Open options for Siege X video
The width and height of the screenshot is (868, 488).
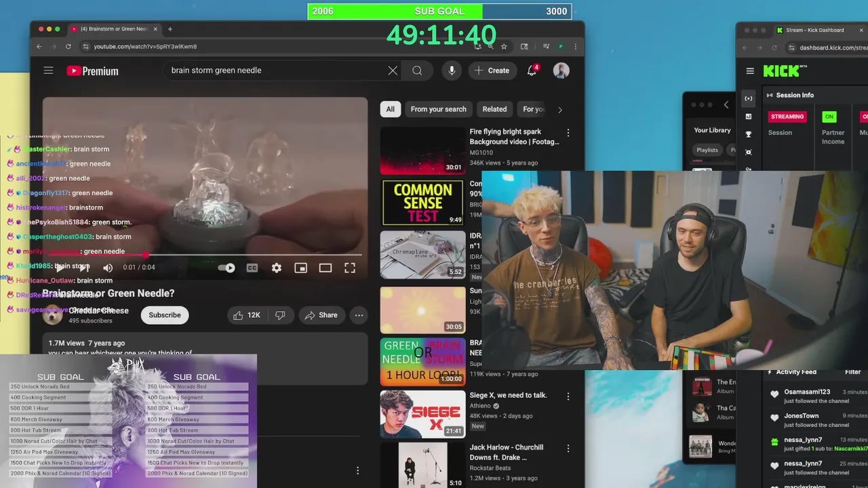coord(568,396)
